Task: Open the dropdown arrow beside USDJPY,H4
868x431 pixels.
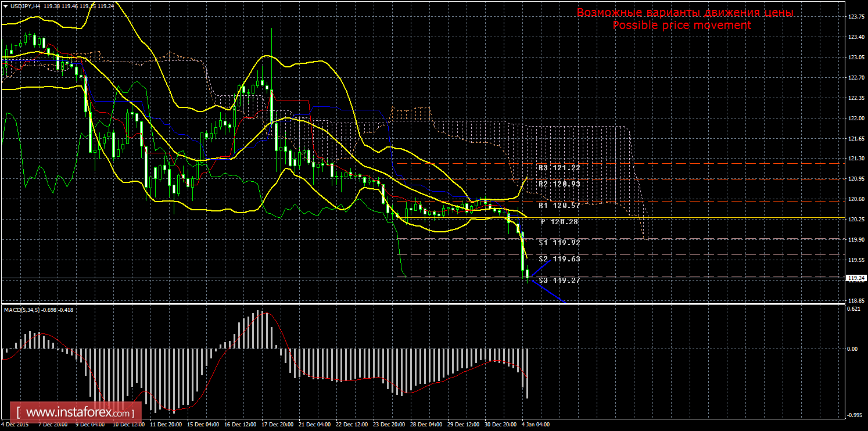Action: point(5,6)
